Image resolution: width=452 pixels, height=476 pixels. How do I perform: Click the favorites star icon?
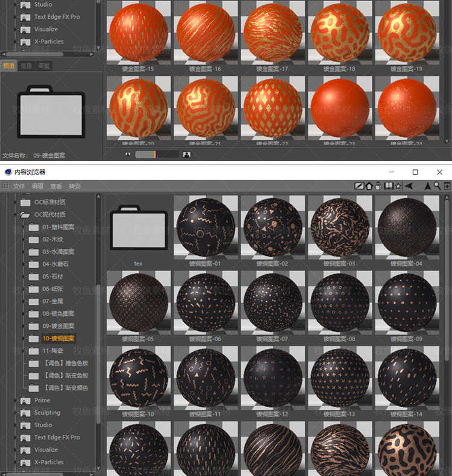point(398,186)
